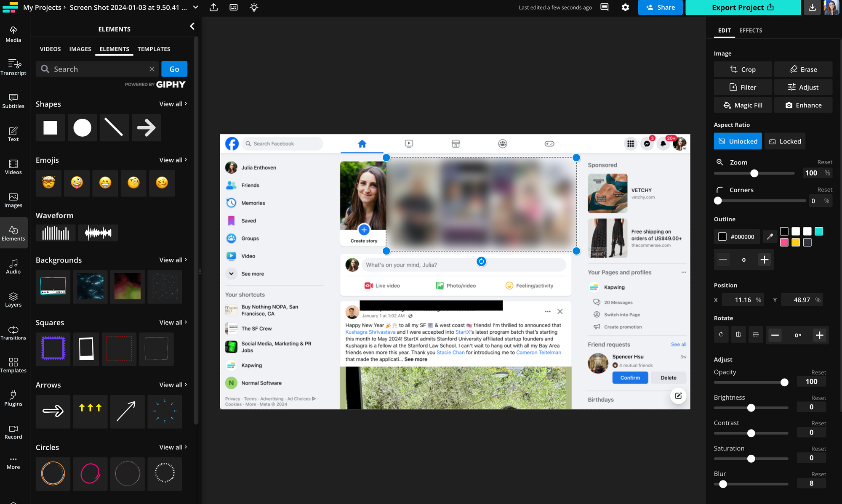Click the Crop image button
This screenshot has width=842, height=504.
(x=743, y=69)
